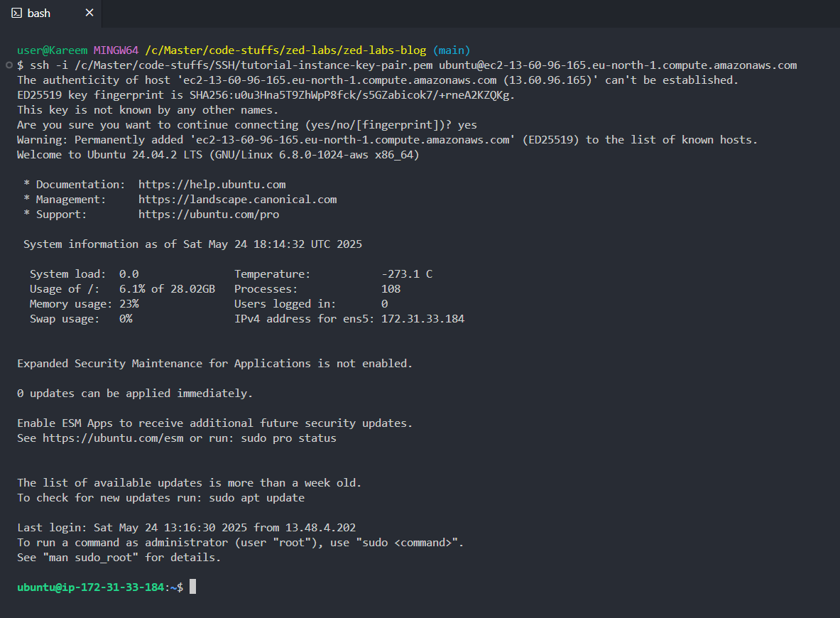Image resolution: width=840 pixels, height=618 pixels.
Task: Click the user@Kareem prompt text
Action: tap(52, 50)
